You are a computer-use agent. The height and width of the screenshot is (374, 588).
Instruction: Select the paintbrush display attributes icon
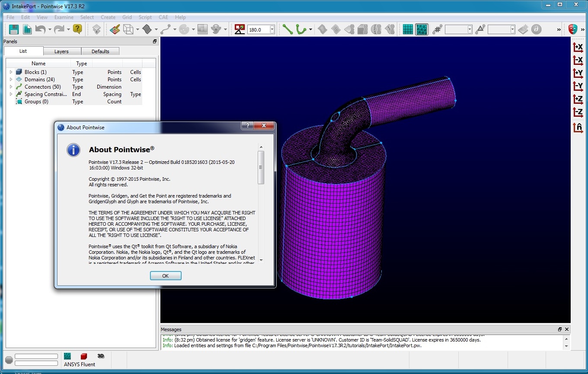click(115, 29)
